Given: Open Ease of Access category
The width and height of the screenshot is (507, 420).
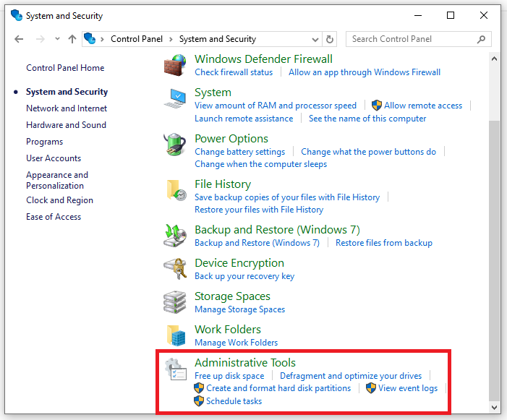Looking at the screenshot, I should click(x=54, y=217).
